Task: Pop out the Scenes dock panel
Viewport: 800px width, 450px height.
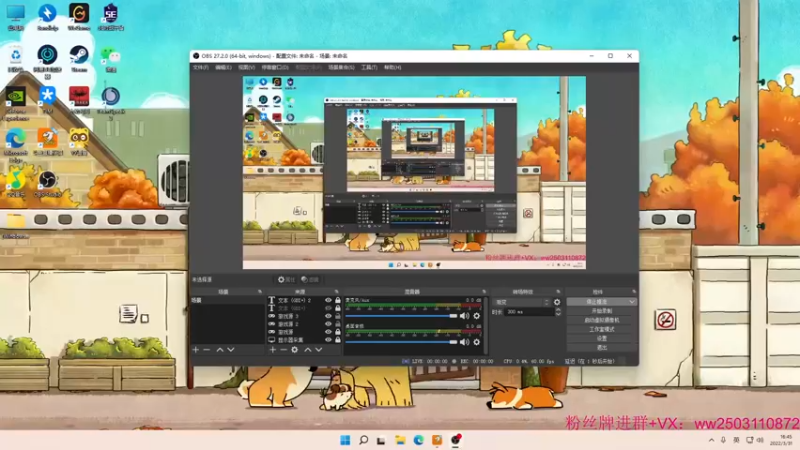Action: pyautogui.click(x=260, y=292)
